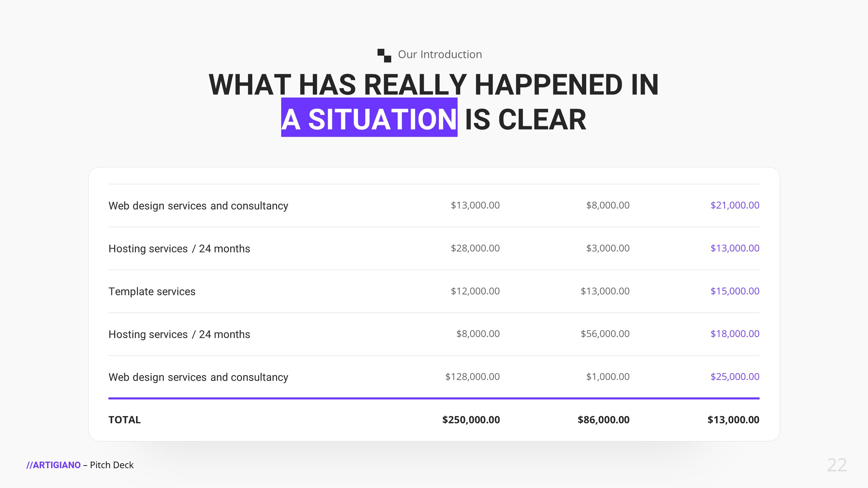Screen dimensions: 868x488
Task: Select the purple $25,000.00 amount
Action: click(735, 376)
